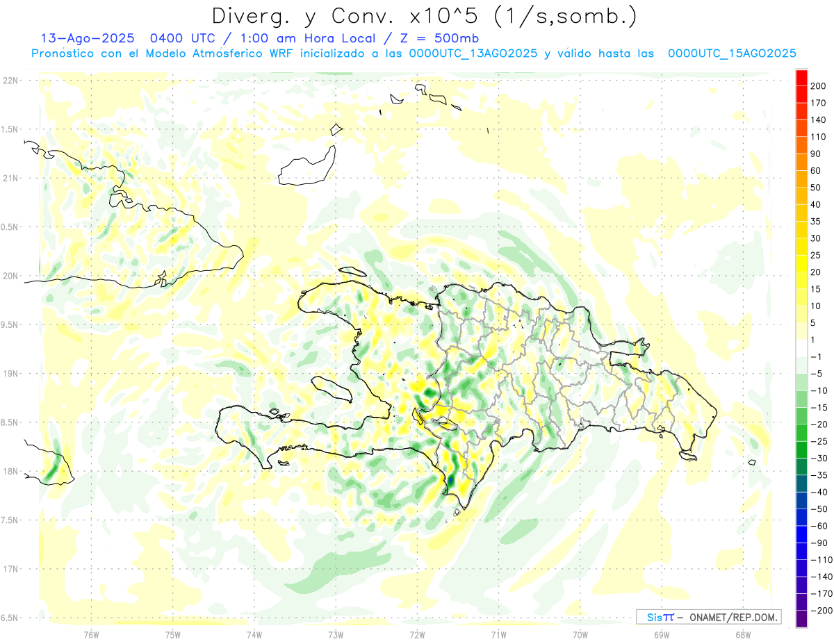Click the blue swatch between -60 and -90
The height and width of the screenshot is (644, 834).
801,534
